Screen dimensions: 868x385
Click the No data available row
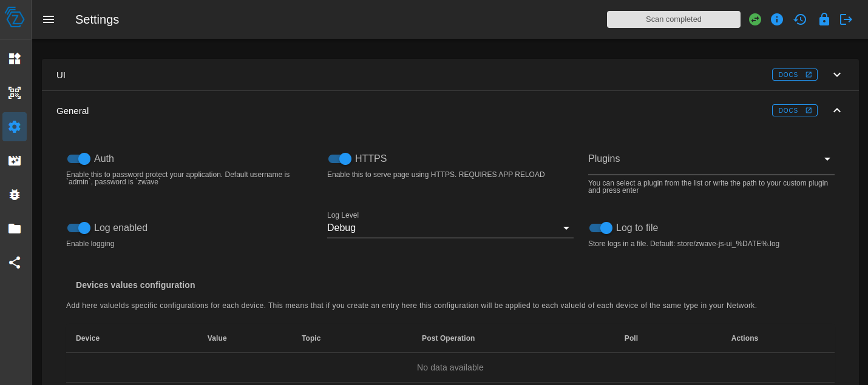(x=450, y=367)
